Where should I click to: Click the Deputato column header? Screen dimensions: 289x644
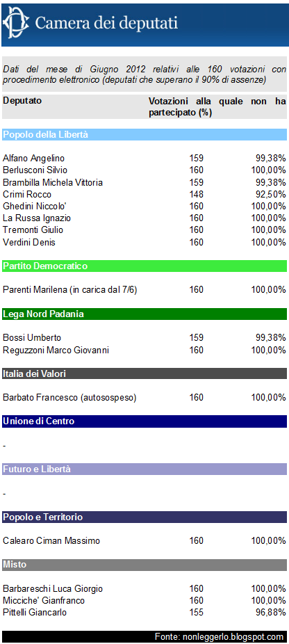coord(22,101)
